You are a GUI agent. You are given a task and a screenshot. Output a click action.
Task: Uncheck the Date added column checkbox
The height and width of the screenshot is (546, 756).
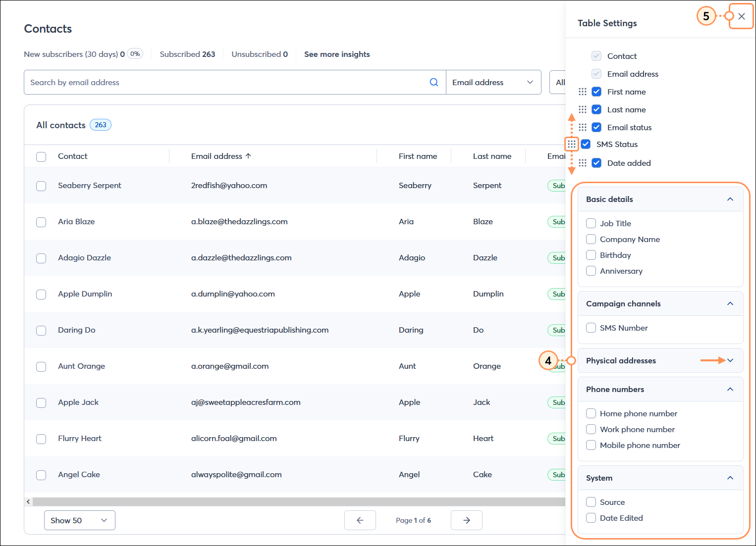pos(596,163)
